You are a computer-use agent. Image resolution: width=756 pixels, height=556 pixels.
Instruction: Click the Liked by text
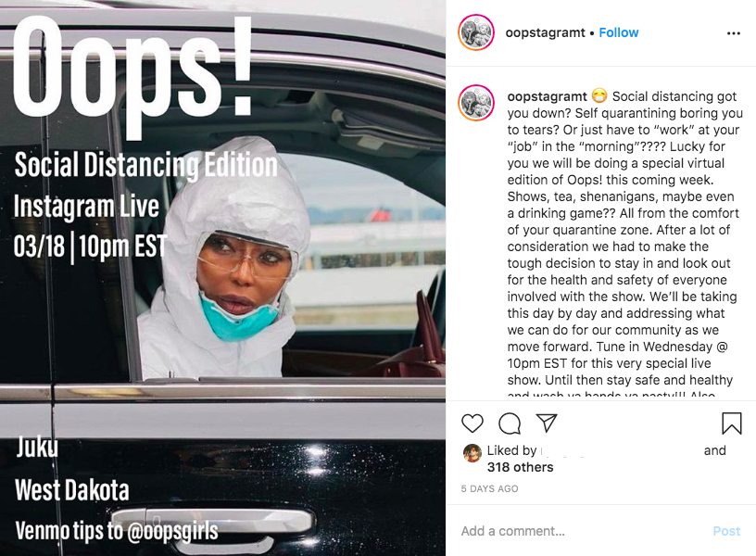(511, 450)
